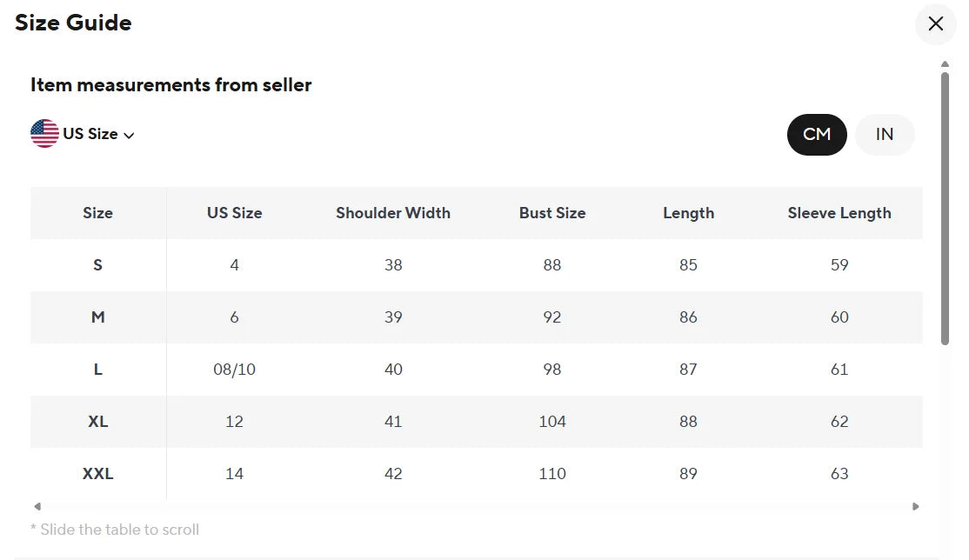Click the Bust Size column header
969x560 pixels.
click(551, 212)
